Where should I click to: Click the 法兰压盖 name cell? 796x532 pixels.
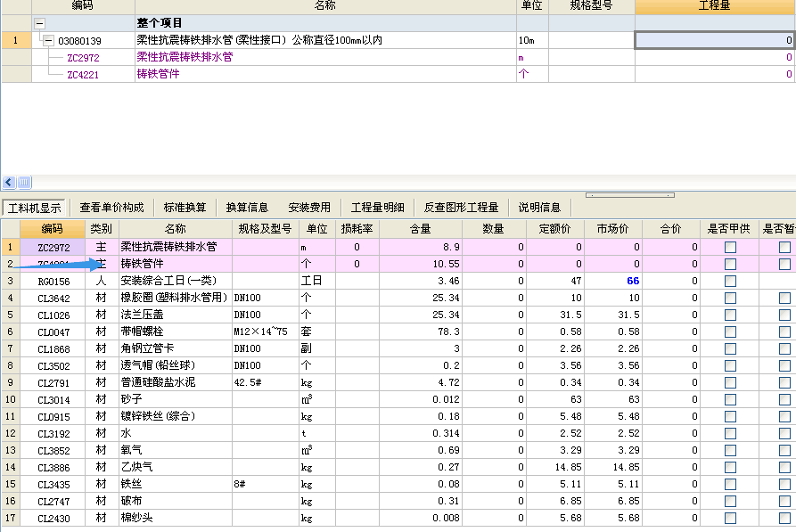[176, 315]
